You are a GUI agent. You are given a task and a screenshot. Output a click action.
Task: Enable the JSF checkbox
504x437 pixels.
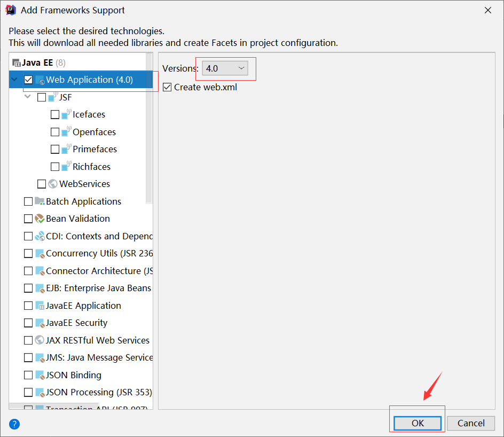tap(42, 97)
